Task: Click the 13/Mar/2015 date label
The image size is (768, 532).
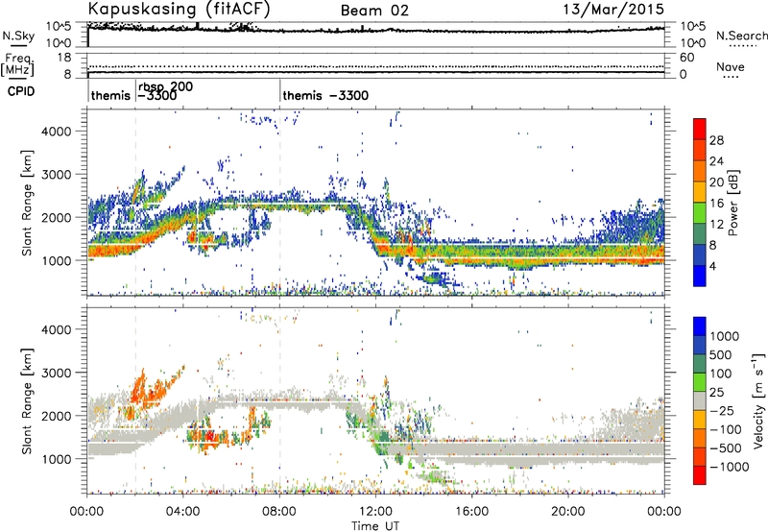Action: [613, 9]
